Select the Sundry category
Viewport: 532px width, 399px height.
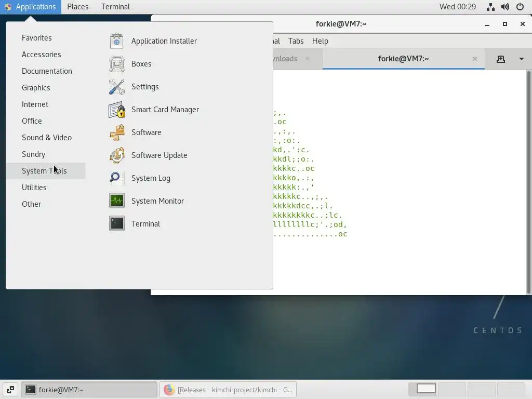coord(46,154)
